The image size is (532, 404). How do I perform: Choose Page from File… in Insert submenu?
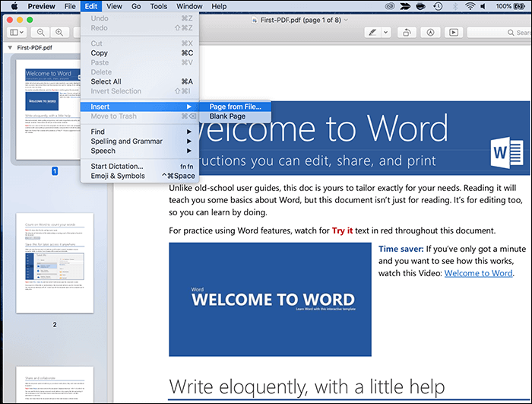tap(235, 107)
